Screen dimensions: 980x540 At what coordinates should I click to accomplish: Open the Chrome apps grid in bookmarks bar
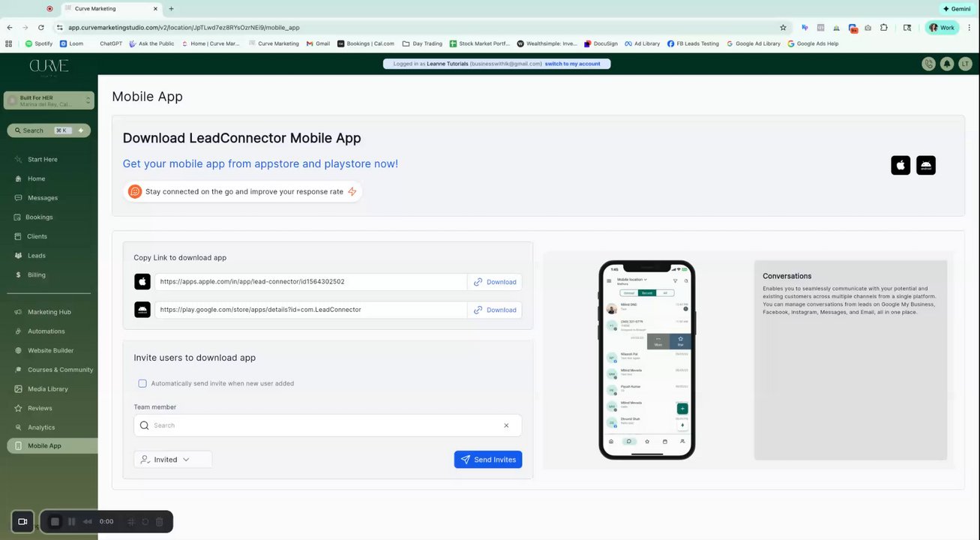(9, 43)
